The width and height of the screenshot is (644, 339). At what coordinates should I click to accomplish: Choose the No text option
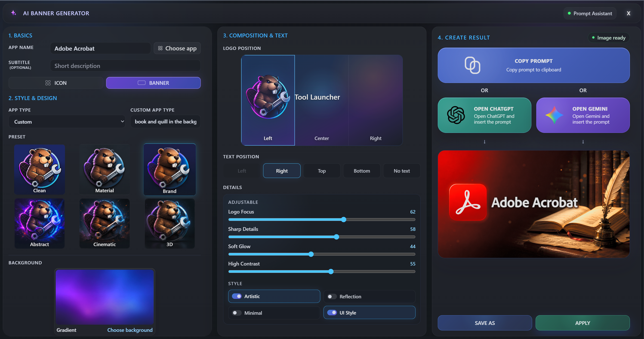[402, 171]
